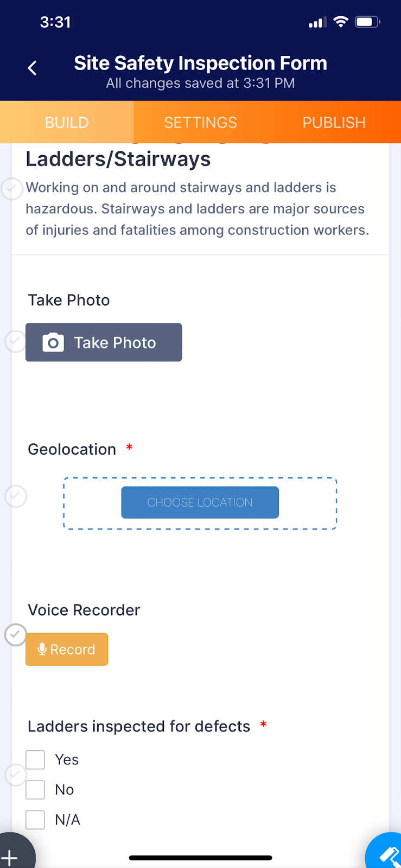Open the SETTINGS tab

tap(200, 123)
